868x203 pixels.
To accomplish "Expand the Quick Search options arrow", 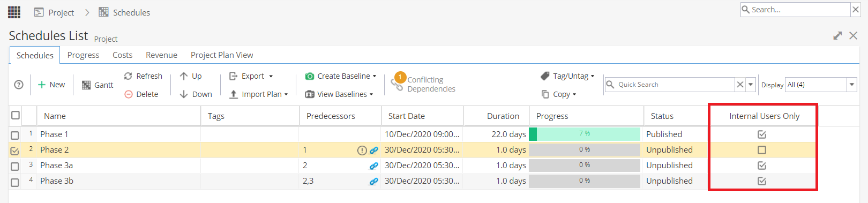I will (751, 85).
